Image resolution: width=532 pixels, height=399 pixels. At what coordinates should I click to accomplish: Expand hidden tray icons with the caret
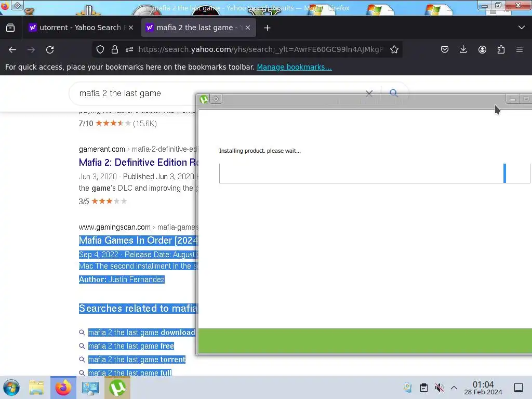(454, 388)
